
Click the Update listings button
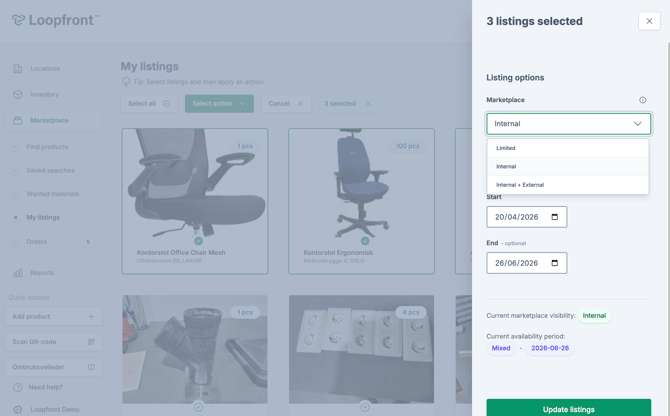coord(568,409)
